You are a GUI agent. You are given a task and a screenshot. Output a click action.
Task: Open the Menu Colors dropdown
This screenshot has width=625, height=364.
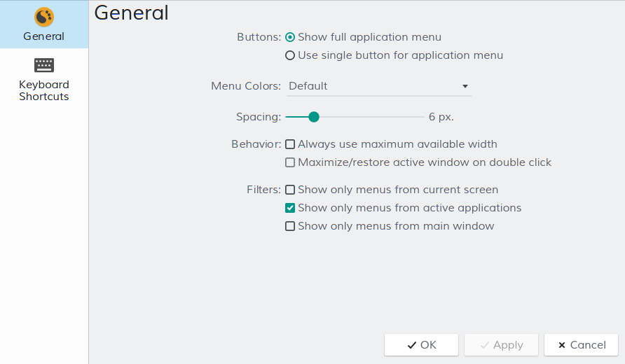click(378, 86)
